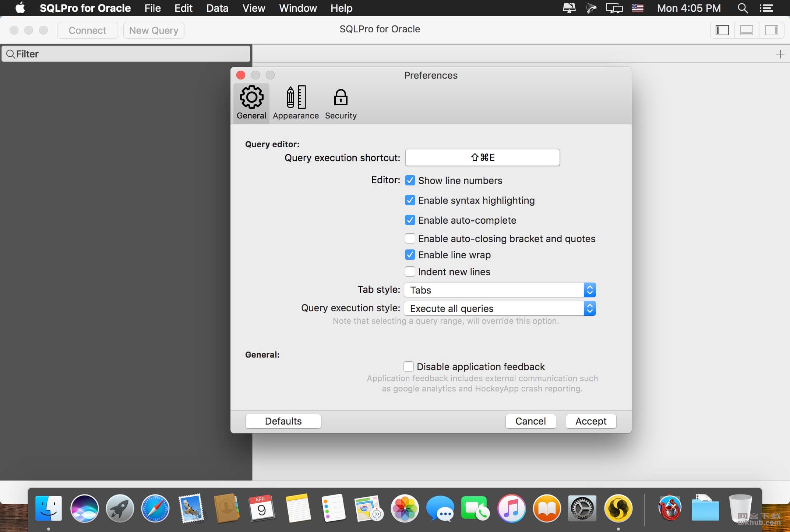Toggle Enable auto-complete checkbox

[410, 220]
